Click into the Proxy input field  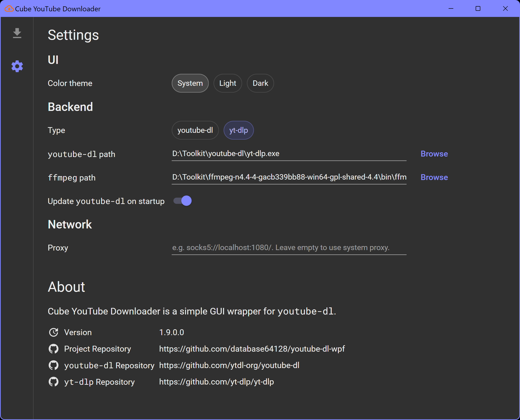(289, 248)
